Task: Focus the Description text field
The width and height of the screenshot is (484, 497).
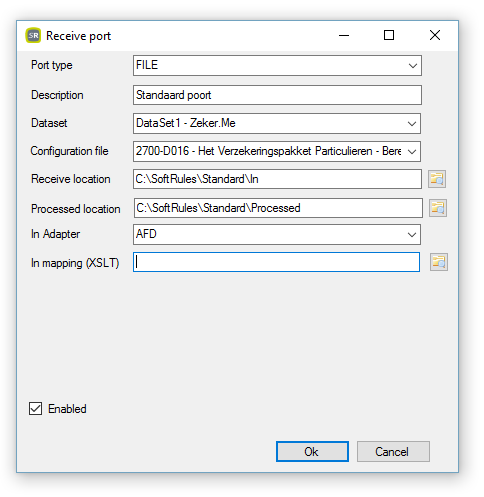Action: (277, 95)
